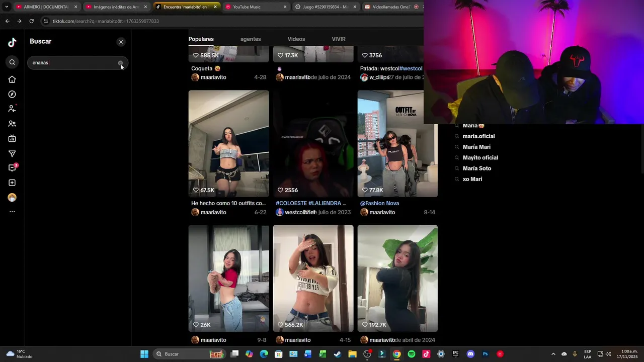Open the volume icon in system tray
Screen dimensions: 644x362
pos(609,354)
